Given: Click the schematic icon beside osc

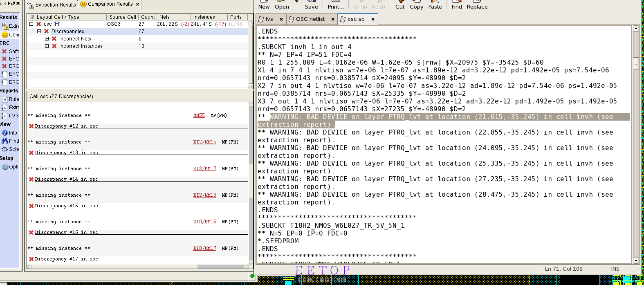Looking at the screenshot, I should pyautogui.click(x=57, y=24).
